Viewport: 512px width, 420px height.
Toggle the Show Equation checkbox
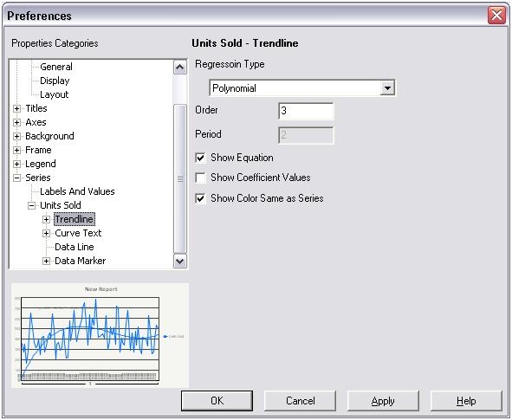point(200,158)
